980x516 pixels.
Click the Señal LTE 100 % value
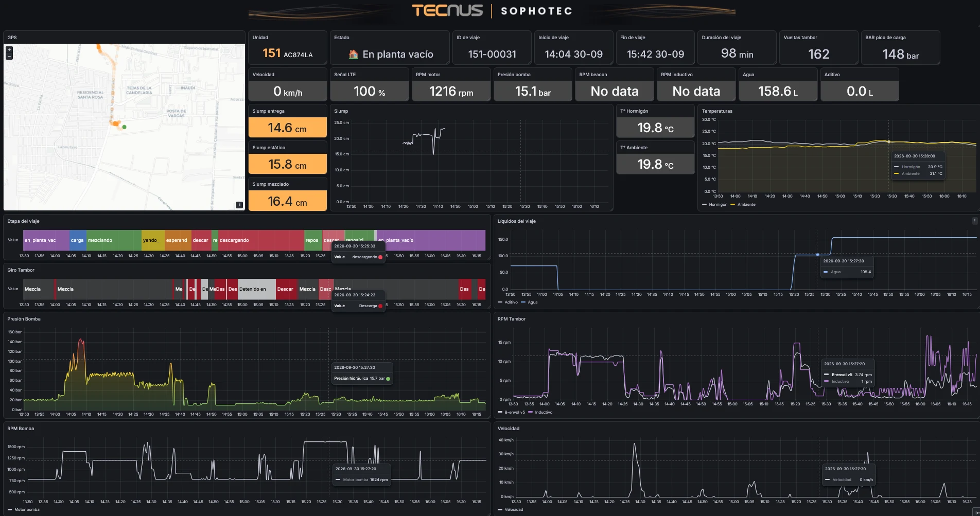[x=370, y=91]
